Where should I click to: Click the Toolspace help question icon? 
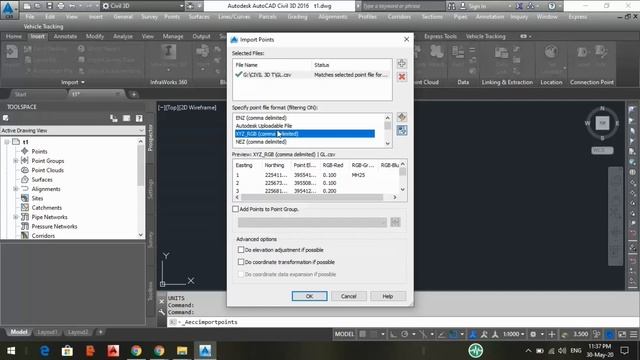pyautogui.click(x=139, y=118)
